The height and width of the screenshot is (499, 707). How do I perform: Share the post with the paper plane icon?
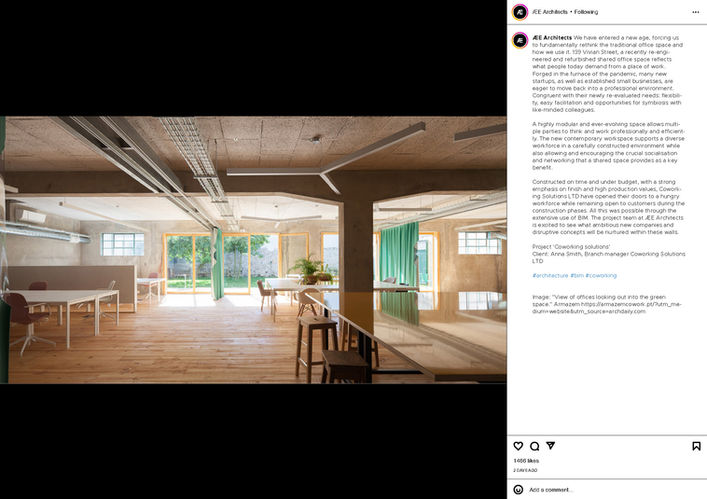pyautogui.click(x=551, y=445)
